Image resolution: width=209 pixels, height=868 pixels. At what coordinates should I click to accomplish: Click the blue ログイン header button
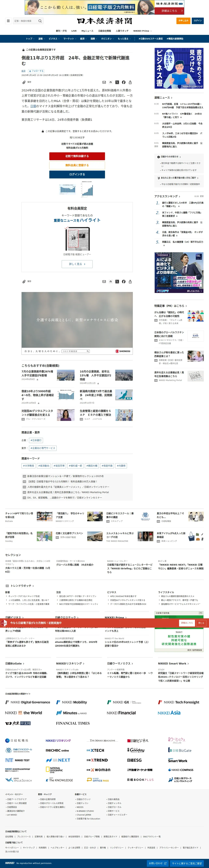(x=198, y=21)
